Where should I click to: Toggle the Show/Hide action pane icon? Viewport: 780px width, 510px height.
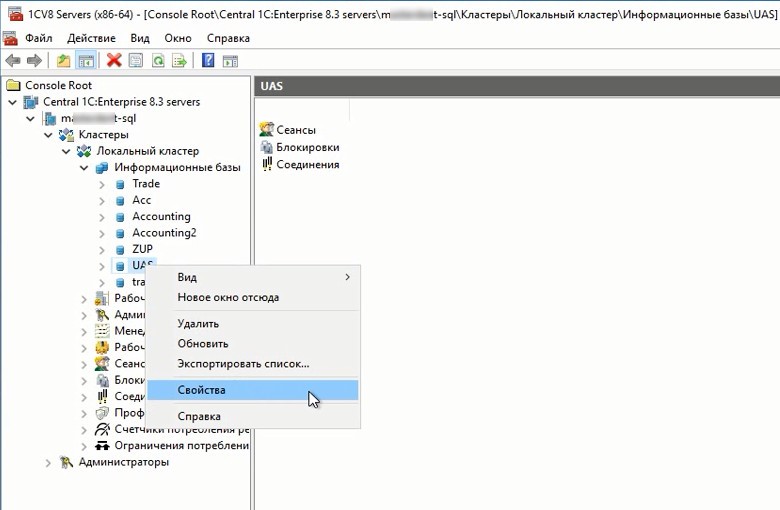[230, 61]
